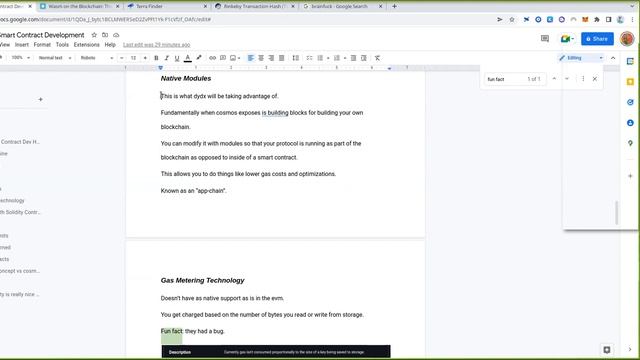Click the insert link icon
640x360 pixels.
point(212,58)
